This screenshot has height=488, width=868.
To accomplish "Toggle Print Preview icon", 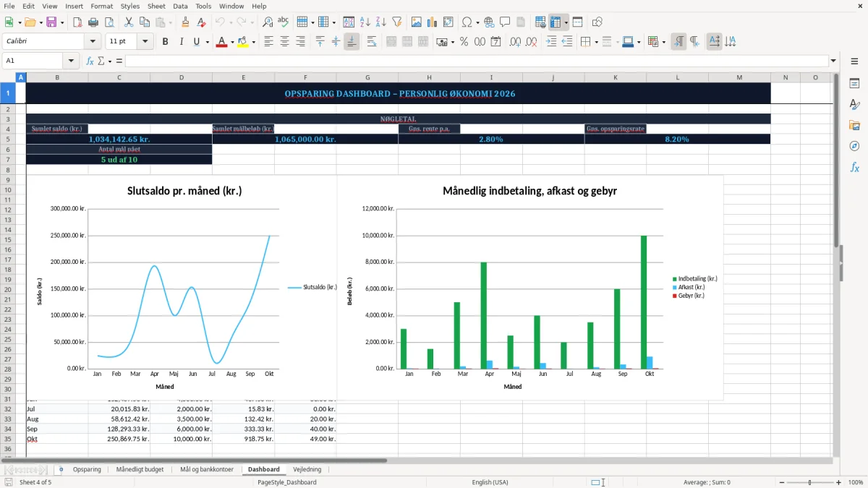I will pyautogui.click(x=109, y=22).
